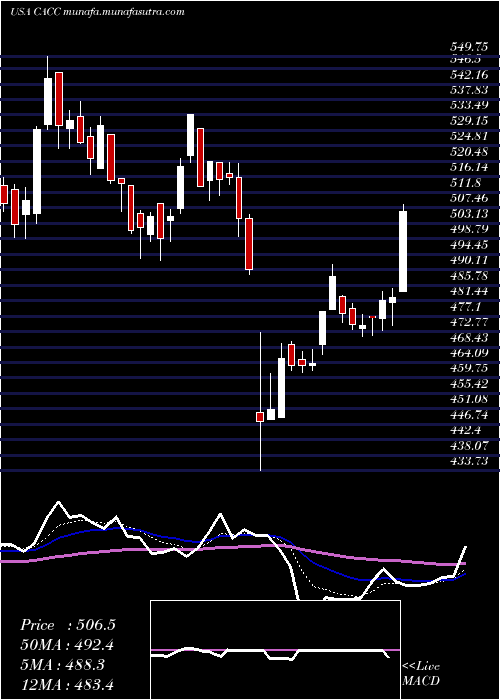The width and height of the screenshot is (500, 700).
Task: Click the MACD inset panel chart
Action: click(275, 650)
